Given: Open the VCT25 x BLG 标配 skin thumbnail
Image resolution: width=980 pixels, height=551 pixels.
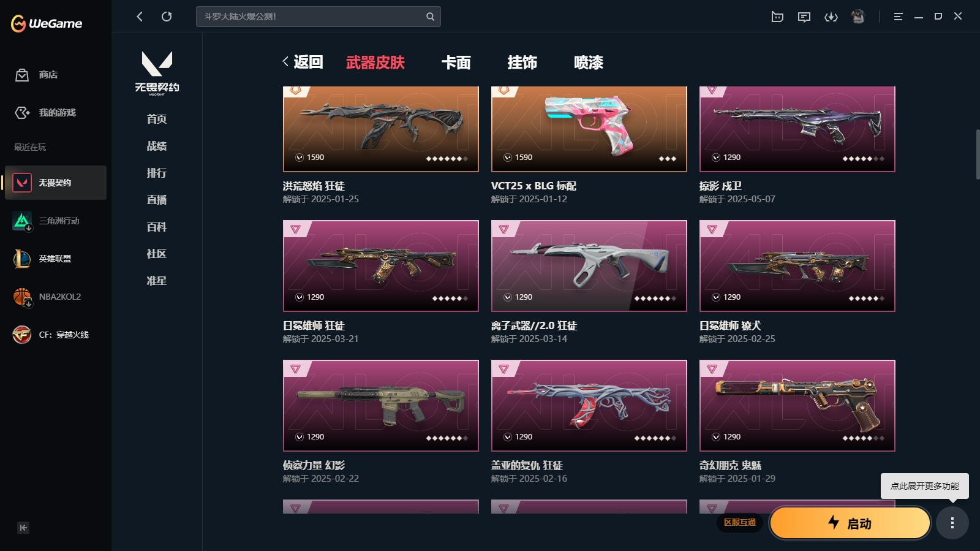Looking at the screenshot, I should click(589, 129).
